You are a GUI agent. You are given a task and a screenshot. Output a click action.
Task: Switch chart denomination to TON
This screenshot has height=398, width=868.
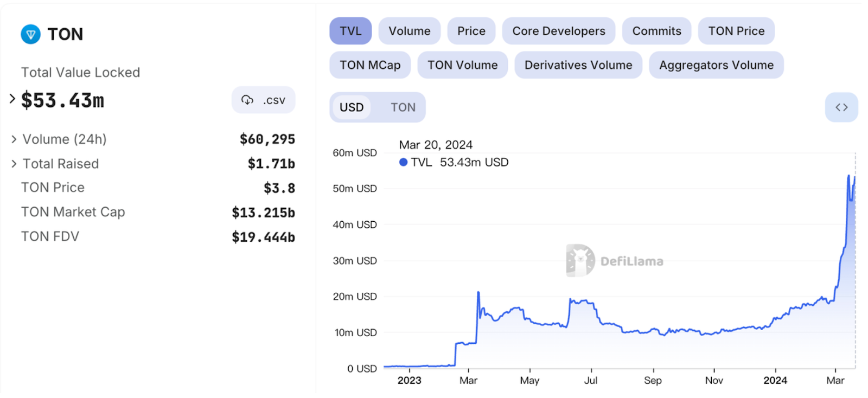pos(403,107)
